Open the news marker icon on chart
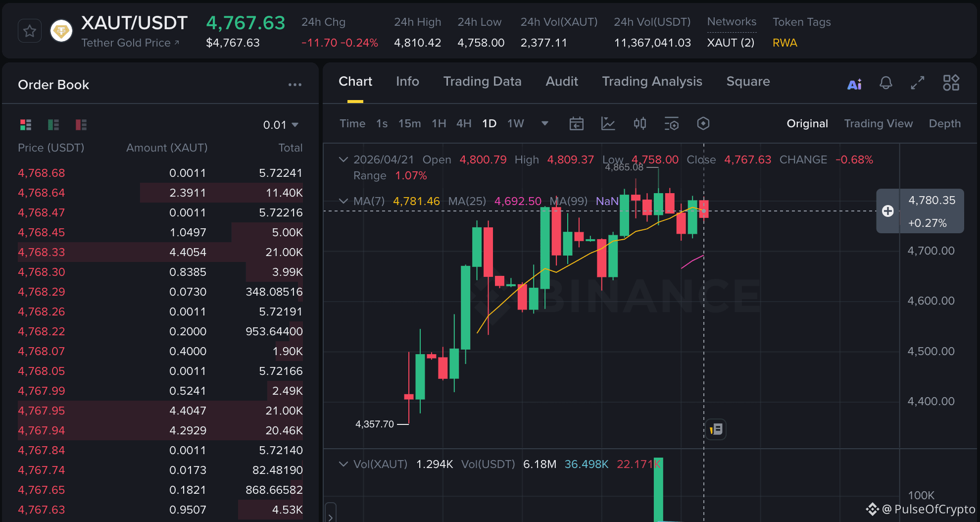The image size is (980, 522). click(716, 429)
